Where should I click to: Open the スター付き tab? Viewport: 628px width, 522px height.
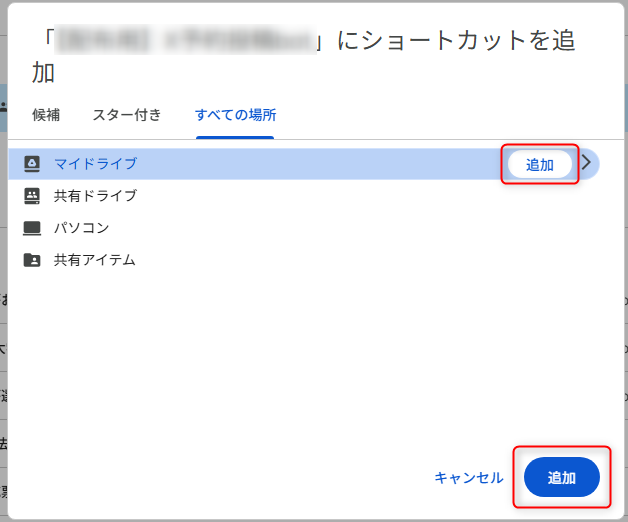[x=127, y=115]
